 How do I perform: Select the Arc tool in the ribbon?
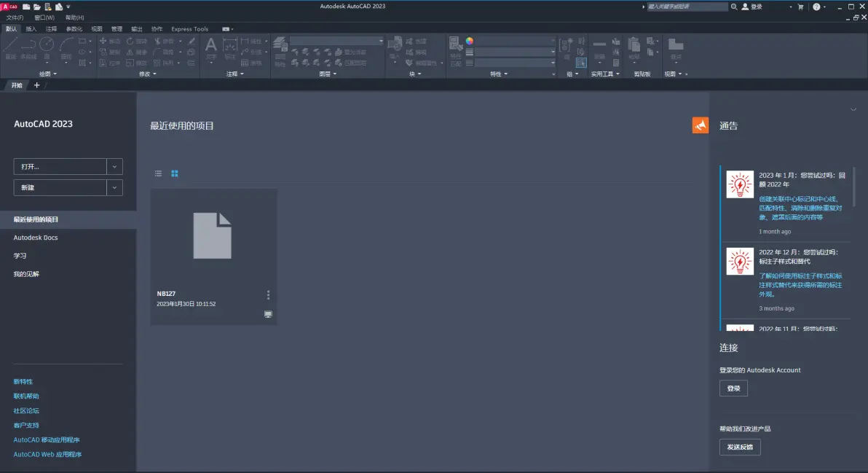(66, 47)
